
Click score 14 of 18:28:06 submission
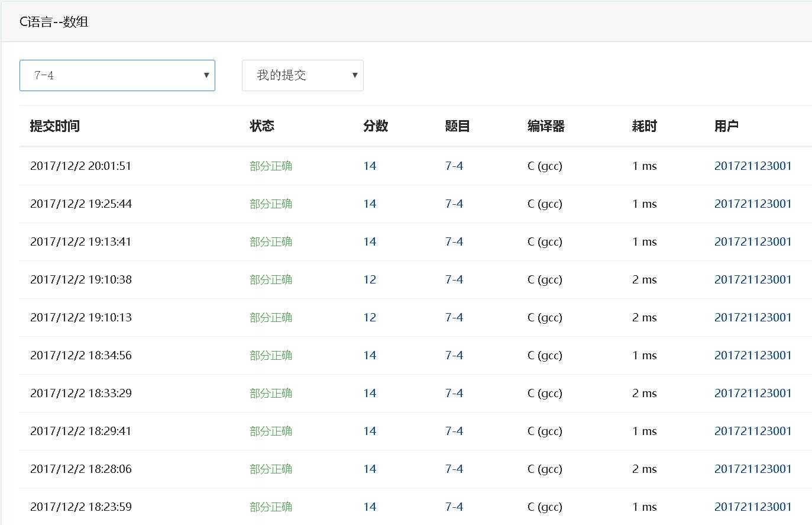[370, 469]
